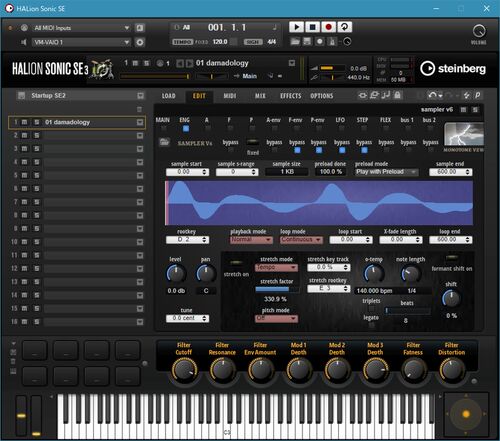Click the metronome icon in transport bar

[x=332, y=42]
